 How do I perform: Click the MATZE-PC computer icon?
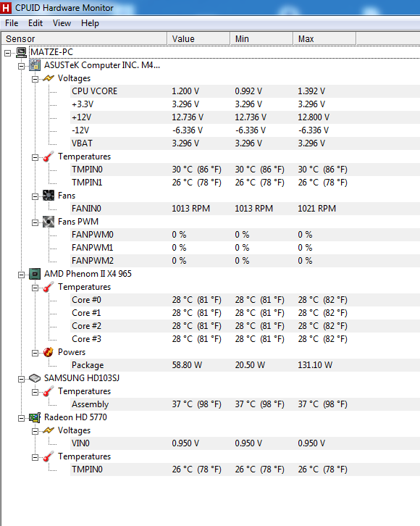(x=22, y=52)
